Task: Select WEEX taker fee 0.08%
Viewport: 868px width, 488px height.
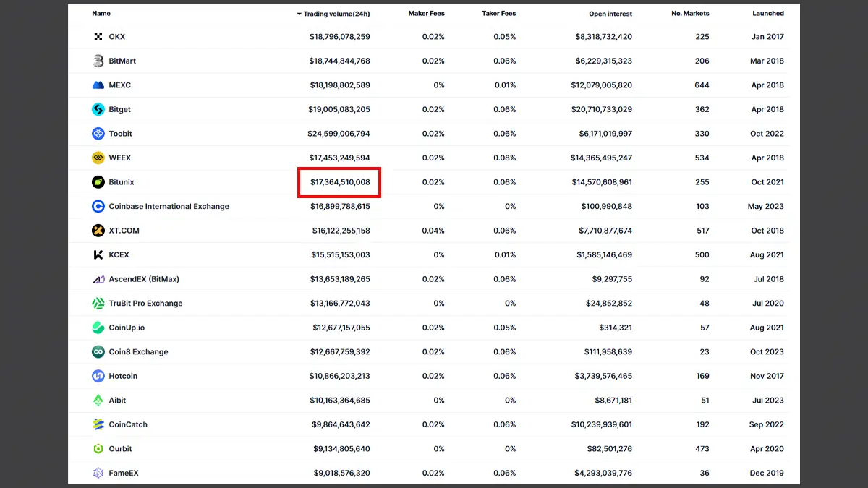Action: (x=505, y=158)
